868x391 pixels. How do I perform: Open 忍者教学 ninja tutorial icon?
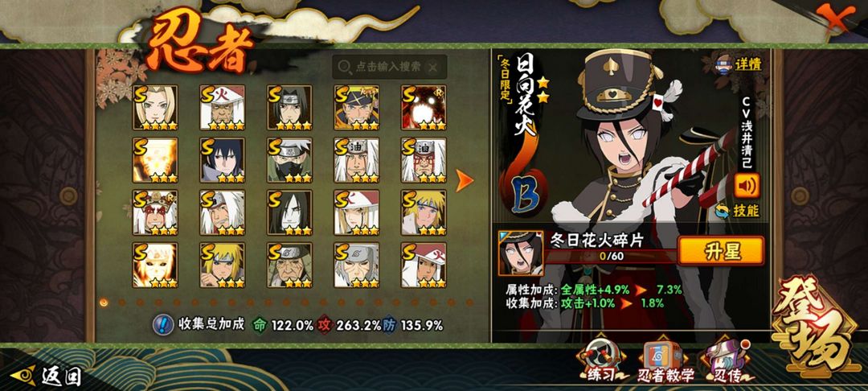pyautogui.click(x=666, y=362)
